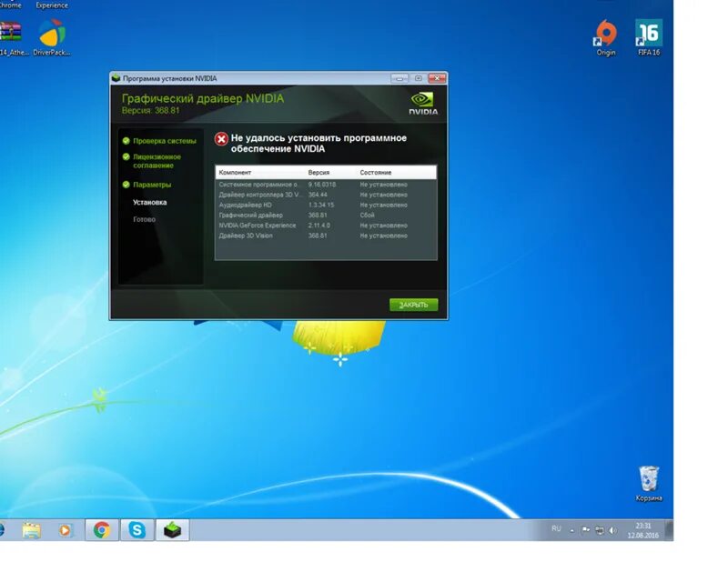
Task: Select the Готово step
Action: 144,219
